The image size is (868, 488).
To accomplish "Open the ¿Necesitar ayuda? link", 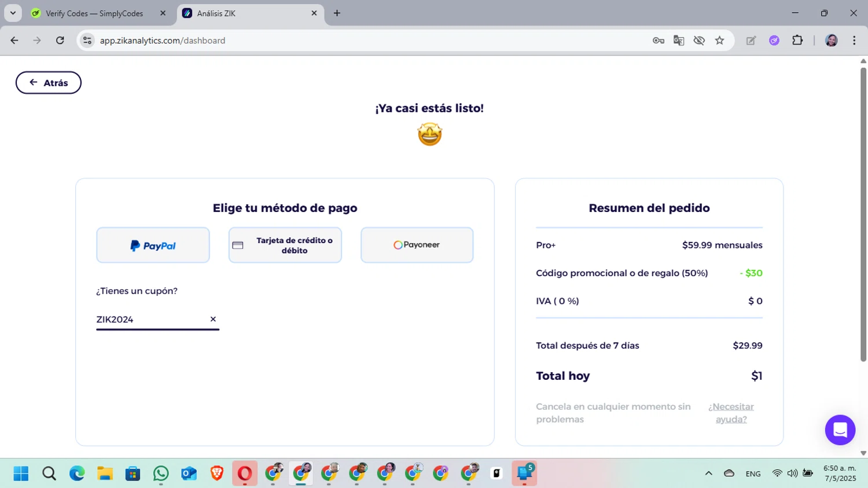I will (x=731, y=413).
